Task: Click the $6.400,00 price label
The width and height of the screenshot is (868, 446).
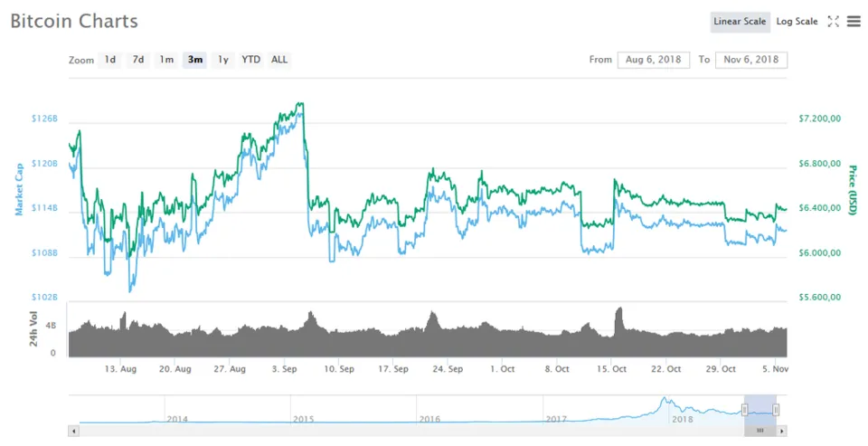Action: coord(819,208)
